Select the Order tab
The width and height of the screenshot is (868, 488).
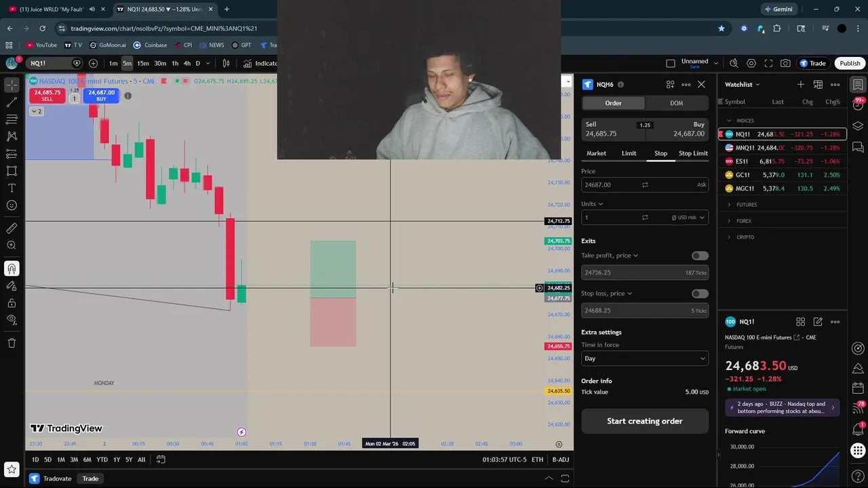click(613, 103)
